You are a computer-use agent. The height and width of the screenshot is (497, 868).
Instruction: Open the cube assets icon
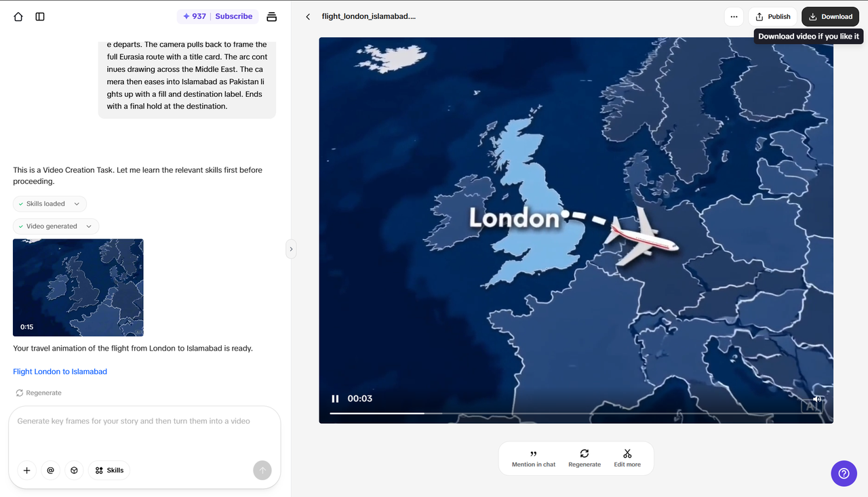point(75,471)
